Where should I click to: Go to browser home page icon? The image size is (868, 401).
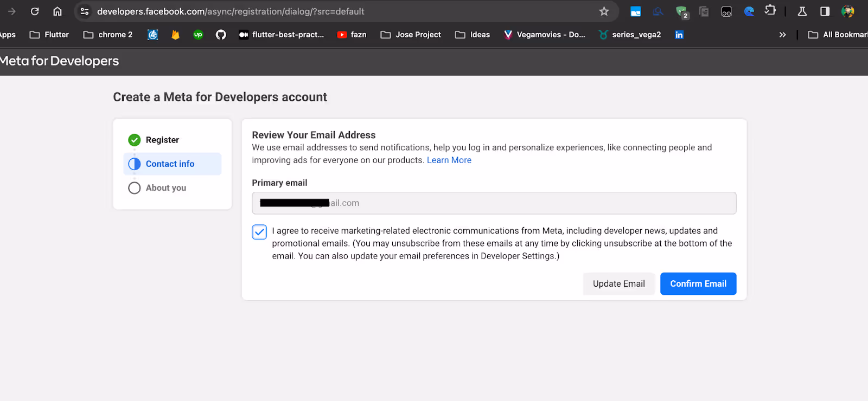coord(58,11)
